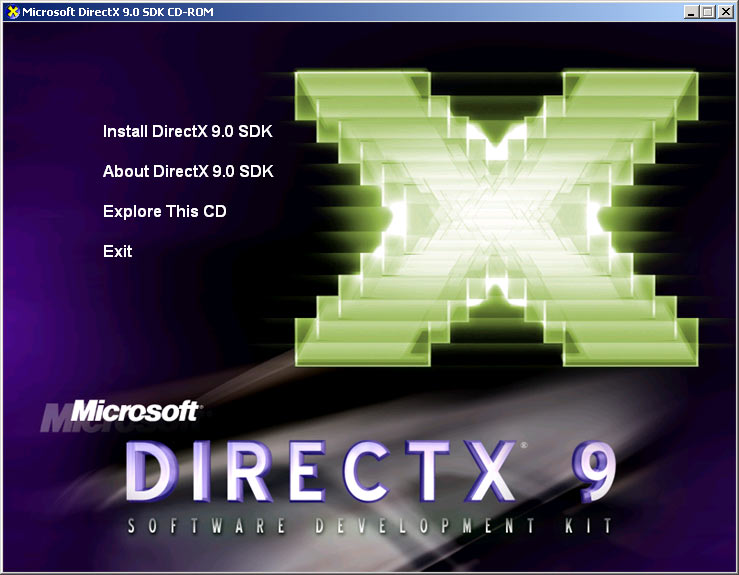
Task: Minimize the DirectX SDK CD-ROM window
Action: [x=691, y=12]
